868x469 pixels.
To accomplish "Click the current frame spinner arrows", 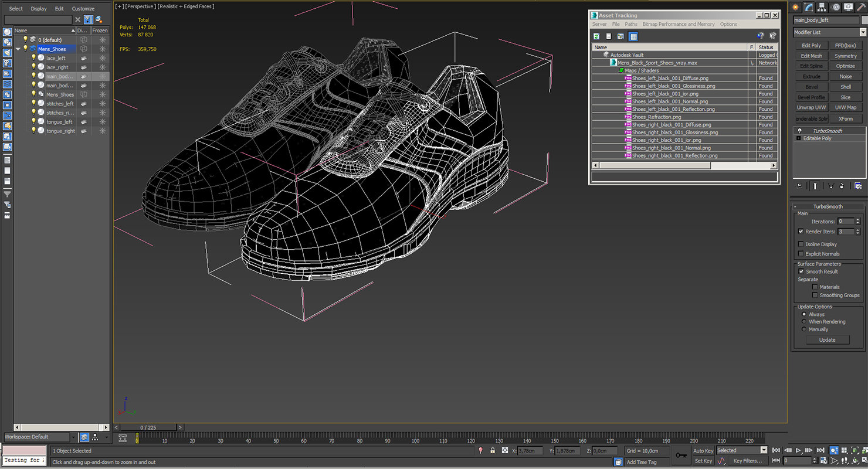I will pos(815,461).
